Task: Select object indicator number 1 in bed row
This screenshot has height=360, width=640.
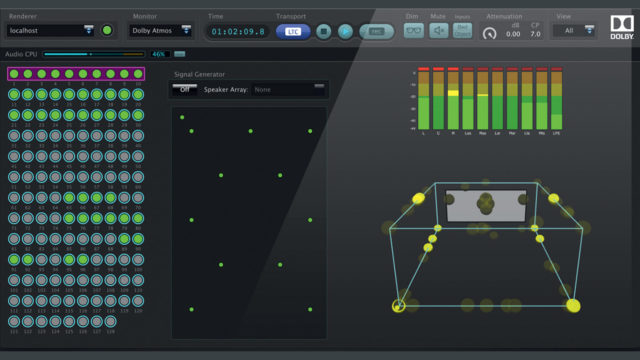Action: pyautogui.click(x=14, y=74)
